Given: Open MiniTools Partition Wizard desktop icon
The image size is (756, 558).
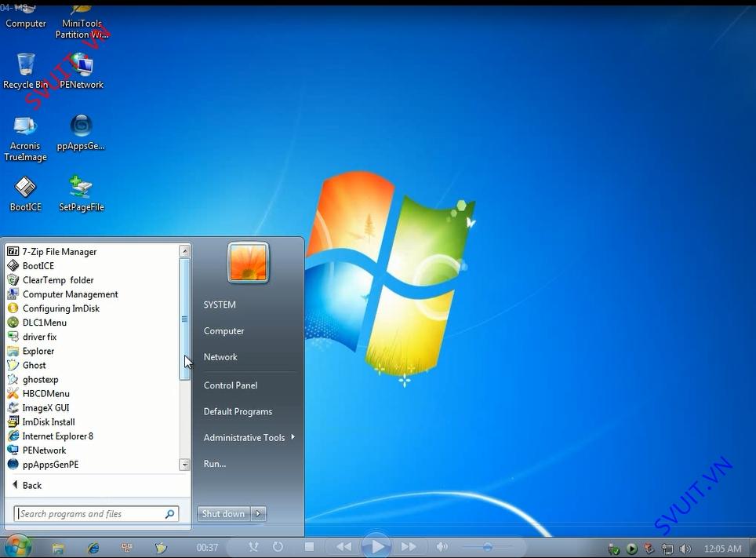Looking at the screenshot, I should 82,22.
